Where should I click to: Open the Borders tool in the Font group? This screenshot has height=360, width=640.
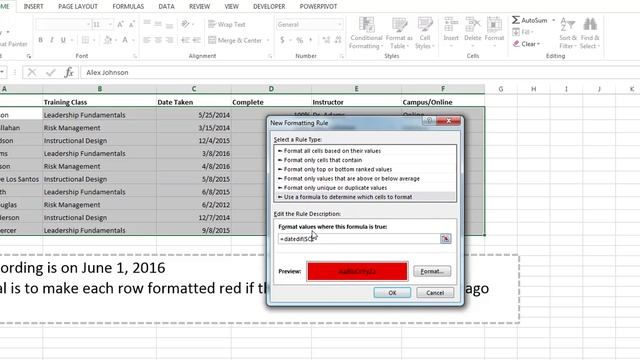tap(85, 40)
